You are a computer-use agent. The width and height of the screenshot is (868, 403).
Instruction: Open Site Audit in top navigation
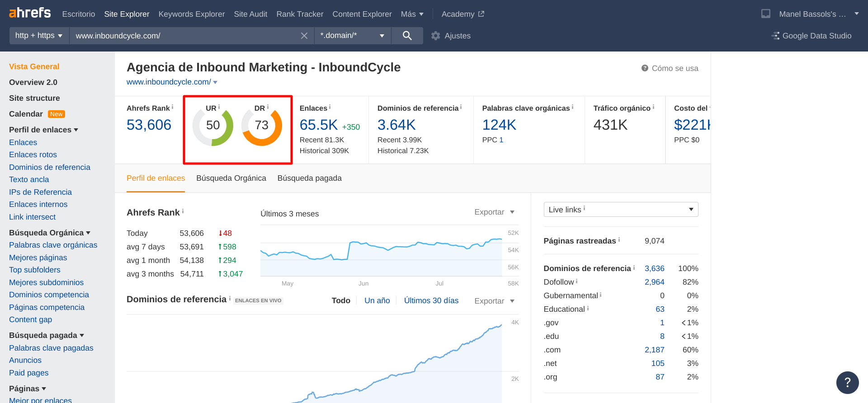250,14
